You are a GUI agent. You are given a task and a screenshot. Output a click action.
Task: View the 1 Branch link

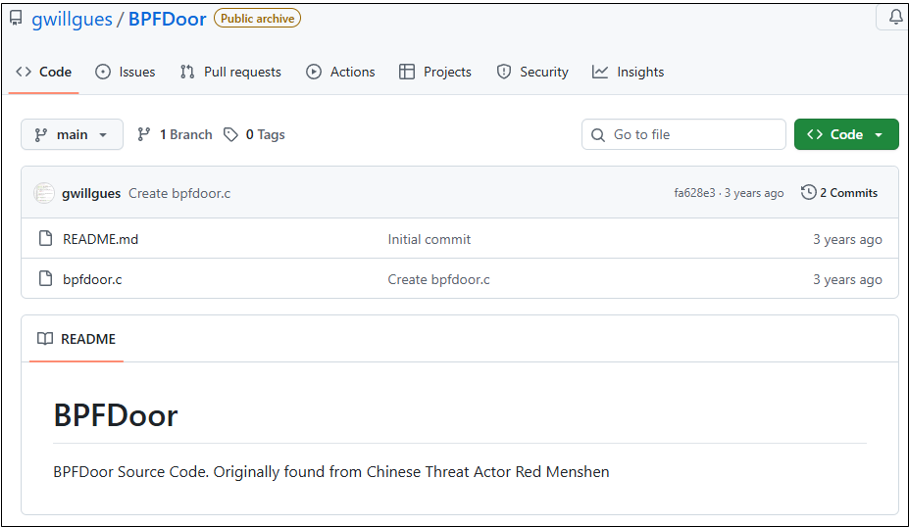click(x=175, y=134)
